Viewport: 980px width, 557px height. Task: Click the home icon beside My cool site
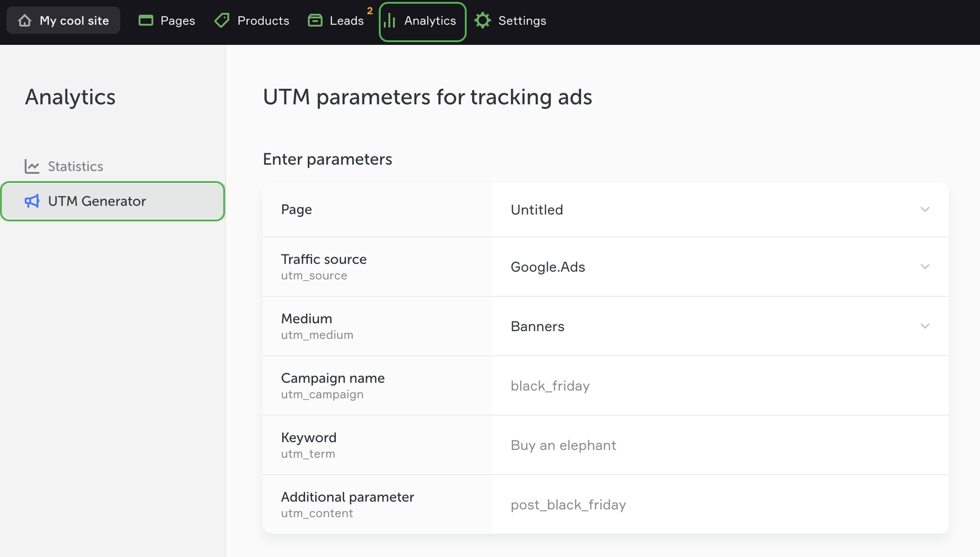coord(24,20)
